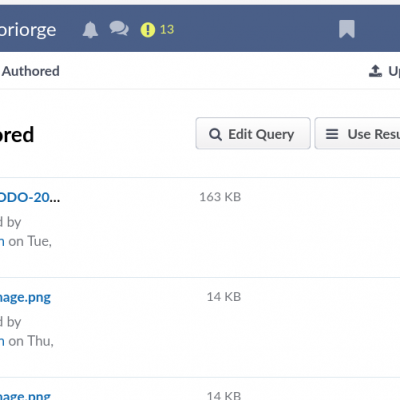
Task: Click the upload tray arrow icon
Action: 375,71
